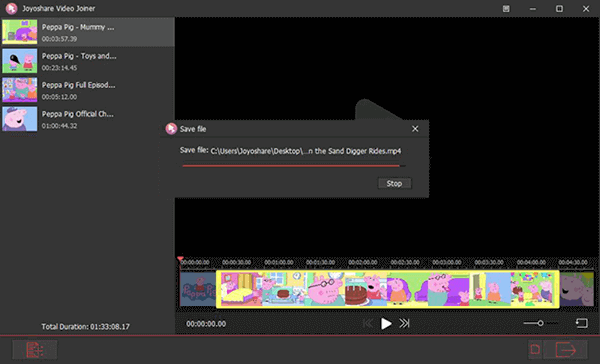This screenshot has height=364, width=600.
Task: Click the Peppa Pig - Toys and... title text
Action: pyautogui.click(x=79, y=56)
